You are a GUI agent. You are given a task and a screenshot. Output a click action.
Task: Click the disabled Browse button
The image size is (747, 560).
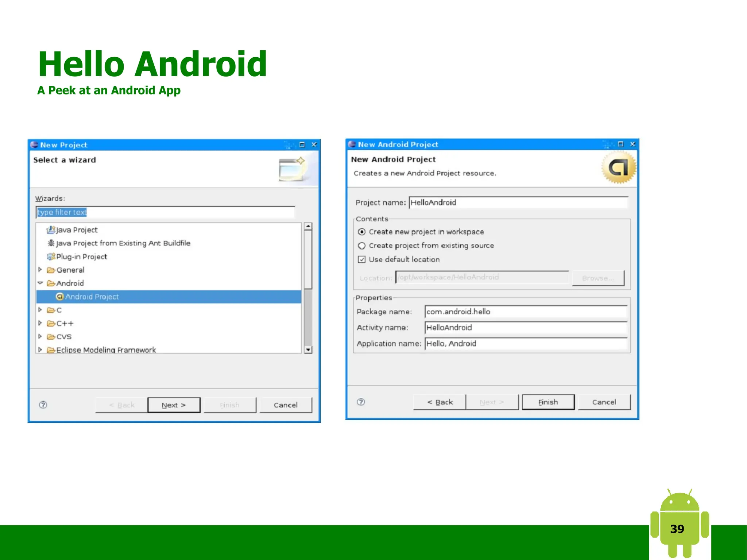pos(598,278)
